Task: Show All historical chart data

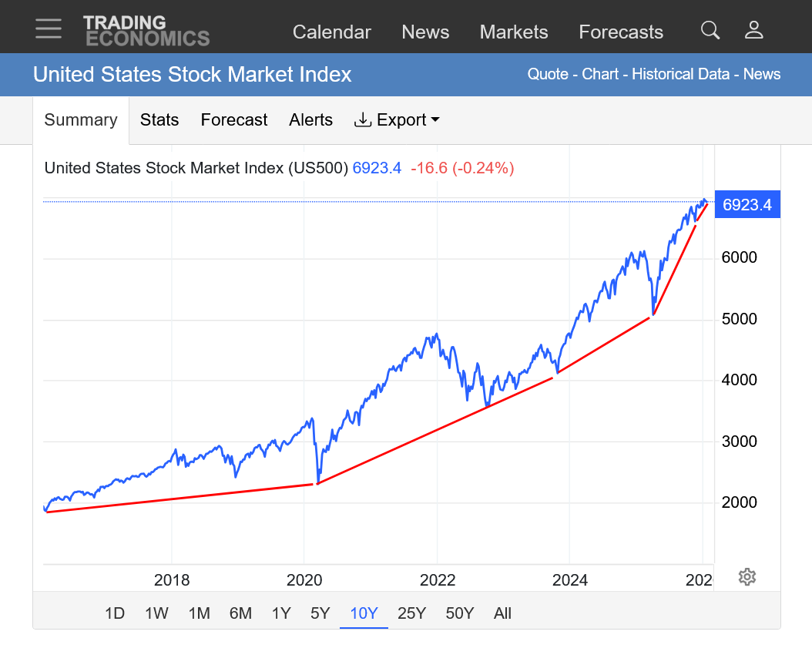Action: pos(502,613)
